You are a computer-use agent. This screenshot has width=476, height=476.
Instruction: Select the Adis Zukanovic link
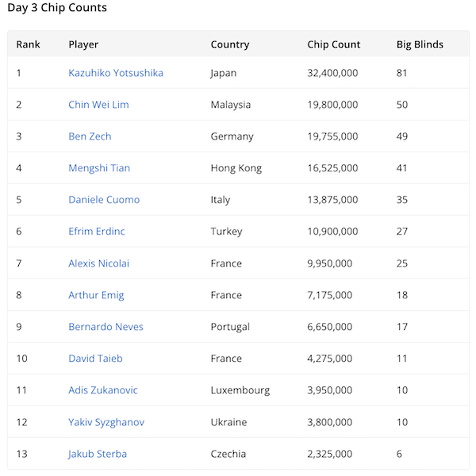click(x=103, y=390)
